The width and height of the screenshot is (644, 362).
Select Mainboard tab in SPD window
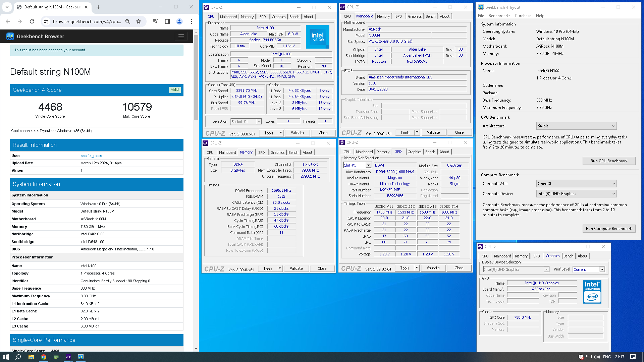click(364, 152)
